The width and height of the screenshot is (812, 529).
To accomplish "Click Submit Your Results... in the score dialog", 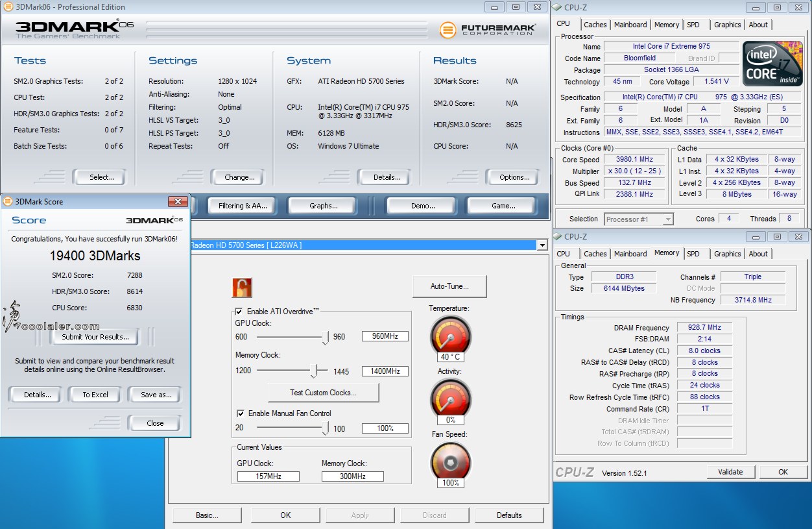I will click(95, 337).
